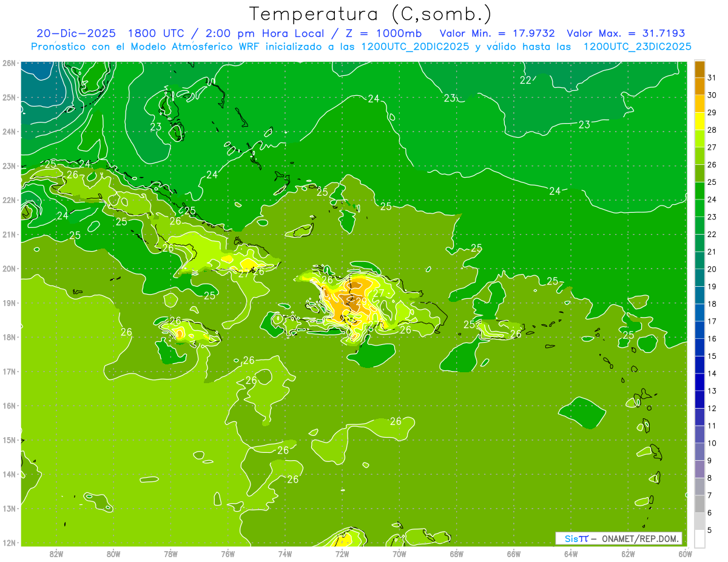Click the 80W longitude axis label
This screenshot has width=728, height=562.
pyautogui.click(x=113, y=554)
